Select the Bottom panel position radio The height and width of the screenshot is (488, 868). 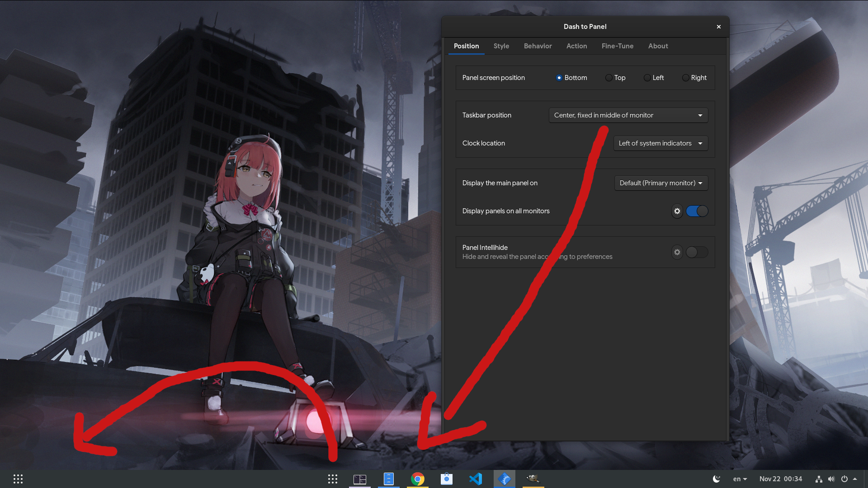[x=559, y=78]
